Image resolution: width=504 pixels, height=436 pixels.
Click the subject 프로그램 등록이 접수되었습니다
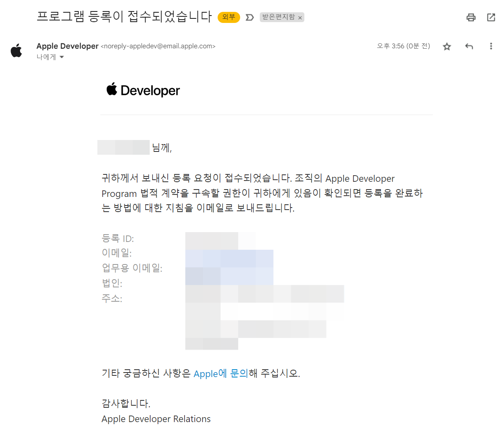pyautogui.click(x=124, y=16)
